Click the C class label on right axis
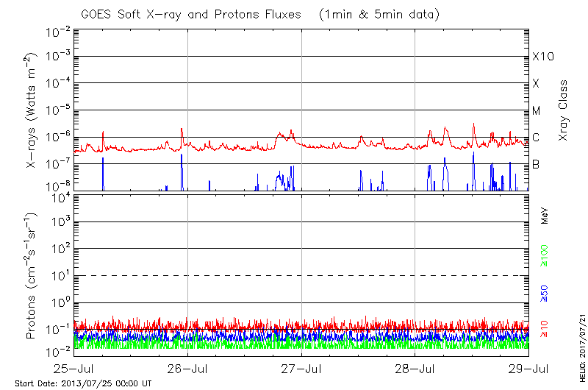588x390 pixels. 537,137
